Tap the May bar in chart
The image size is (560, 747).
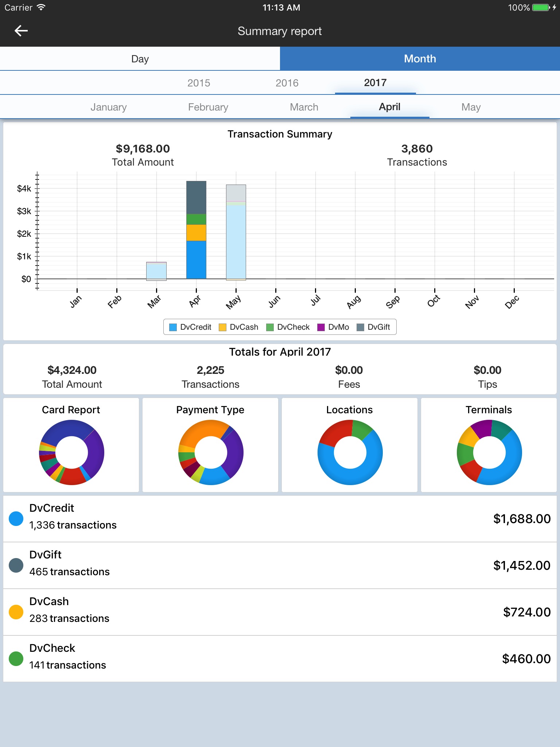236,232
